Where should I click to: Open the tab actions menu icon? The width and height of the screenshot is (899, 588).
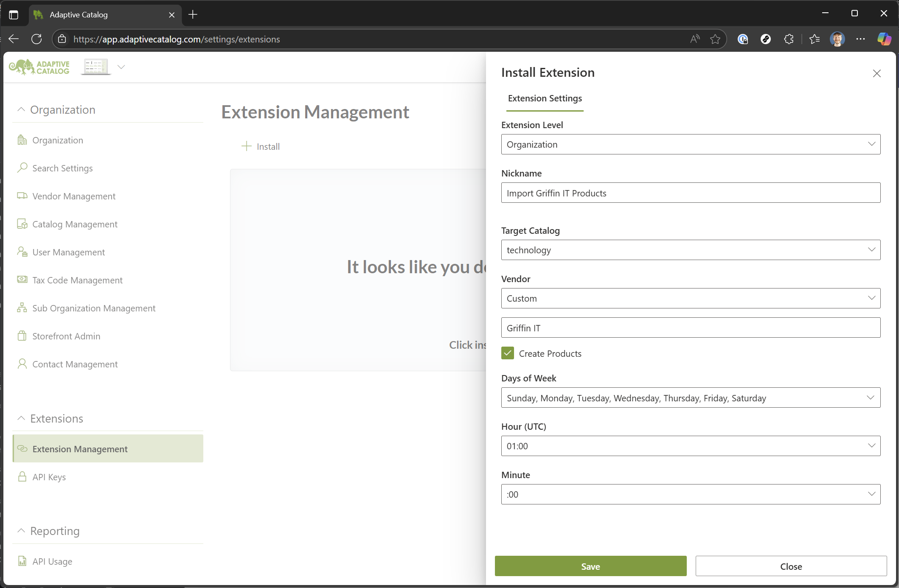(x=14, y=15)
